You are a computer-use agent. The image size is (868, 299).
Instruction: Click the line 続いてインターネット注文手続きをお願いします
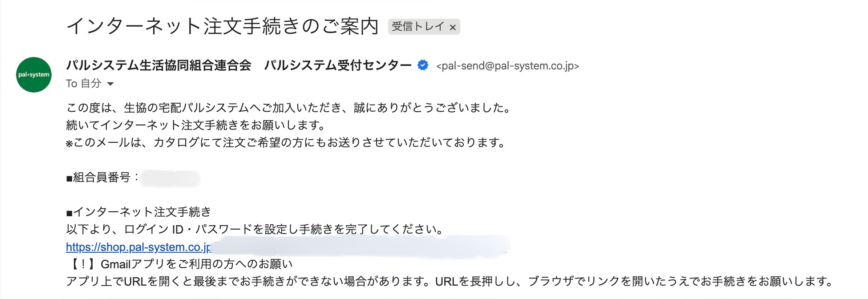(196, 125)
